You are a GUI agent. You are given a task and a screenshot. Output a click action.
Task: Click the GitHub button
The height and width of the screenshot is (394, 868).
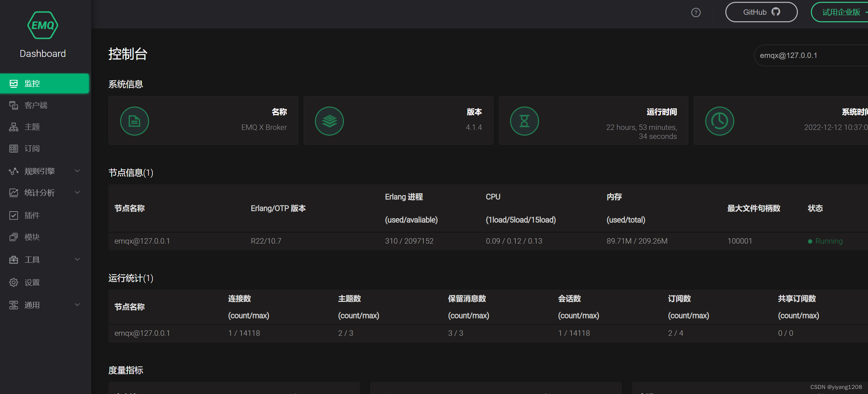[x=761, y=12]
